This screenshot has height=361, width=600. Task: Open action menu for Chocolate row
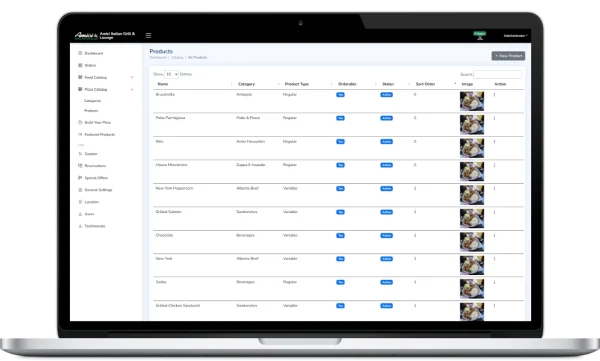tap(494, 235)
